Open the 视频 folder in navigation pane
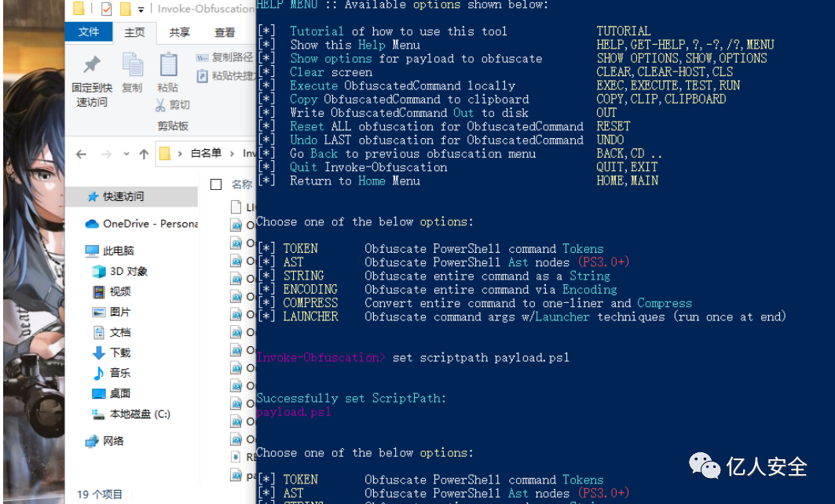The width and height of the screenshot is (835, 504). click(x=112, y=292)
